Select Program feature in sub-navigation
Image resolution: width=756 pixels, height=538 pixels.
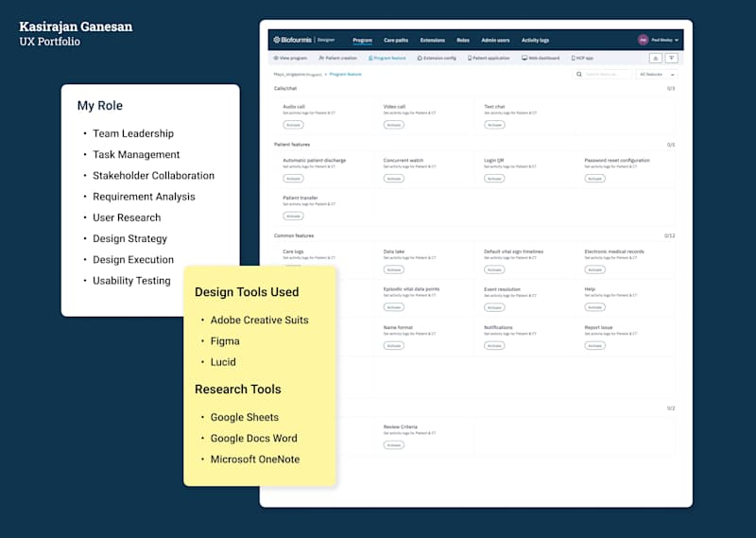(387, 58)
